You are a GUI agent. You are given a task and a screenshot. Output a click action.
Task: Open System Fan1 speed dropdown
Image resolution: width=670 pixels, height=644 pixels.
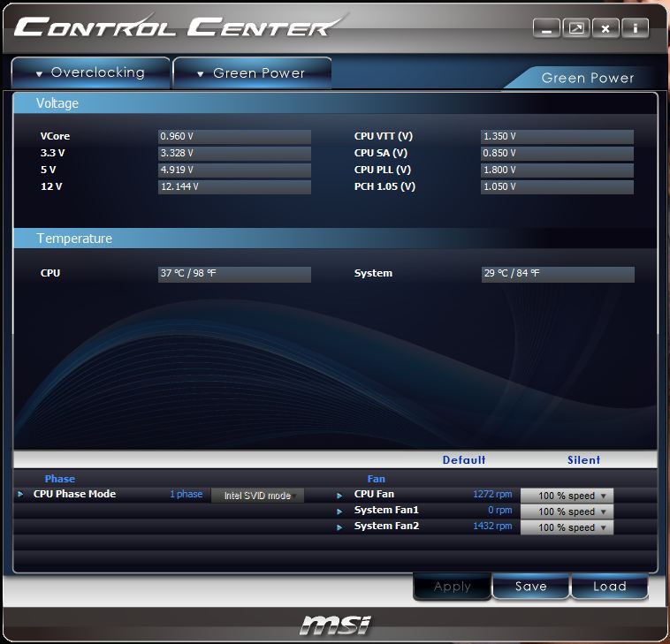[x=567, y=511]
